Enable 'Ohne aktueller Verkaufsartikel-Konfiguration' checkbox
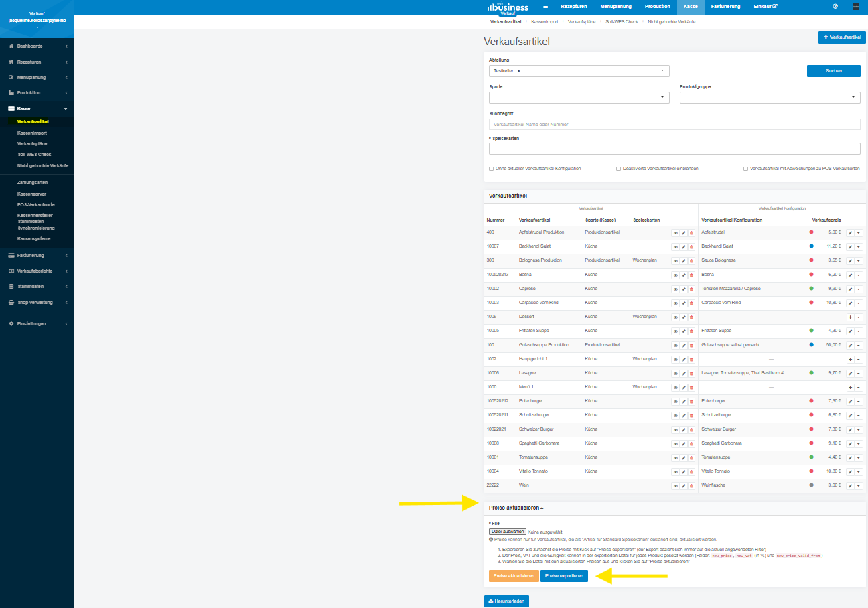 pos(491,169)
